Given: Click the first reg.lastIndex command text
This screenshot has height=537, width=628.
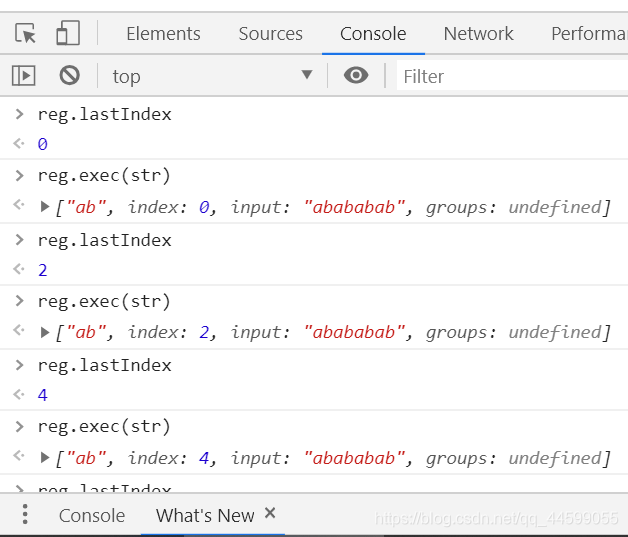Looking at the screenshot, I should click(105, 115).
